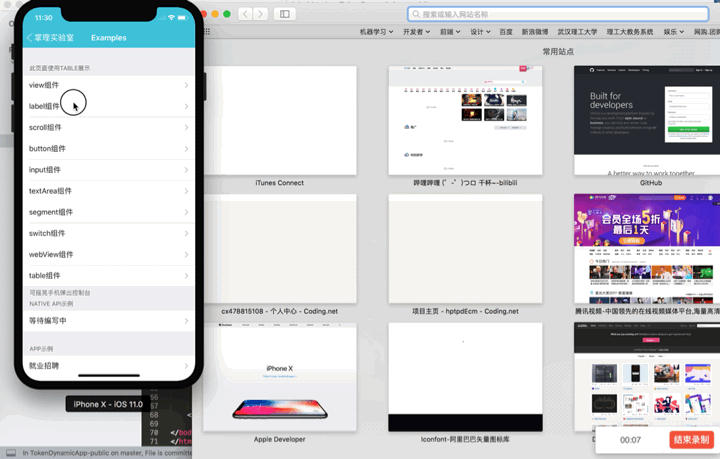Open the table组件 row
Viewport: 720px width, 459px height.
109,275
